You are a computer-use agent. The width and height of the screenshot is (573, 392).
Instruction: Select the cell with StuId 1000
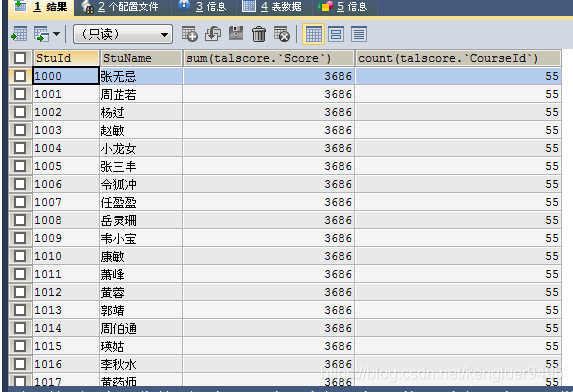tap(66, 76)
